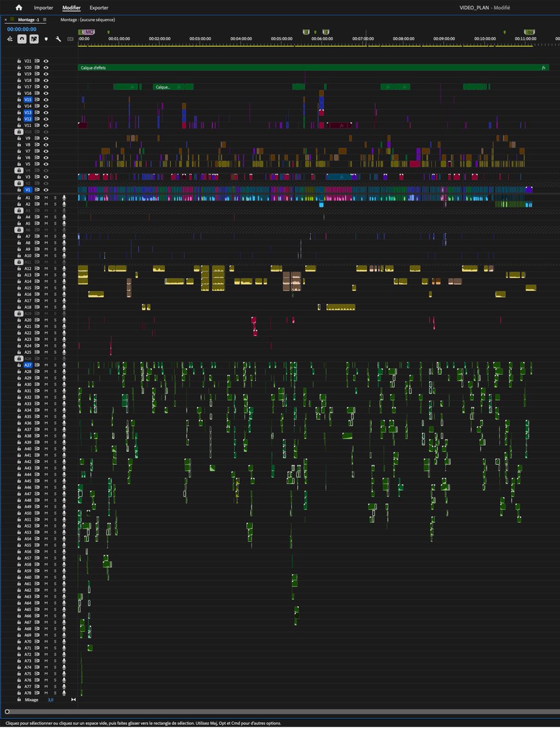Viewport: 560px width, 729px height.
Task: Toggle linked selection button
Action: [34, 39]
